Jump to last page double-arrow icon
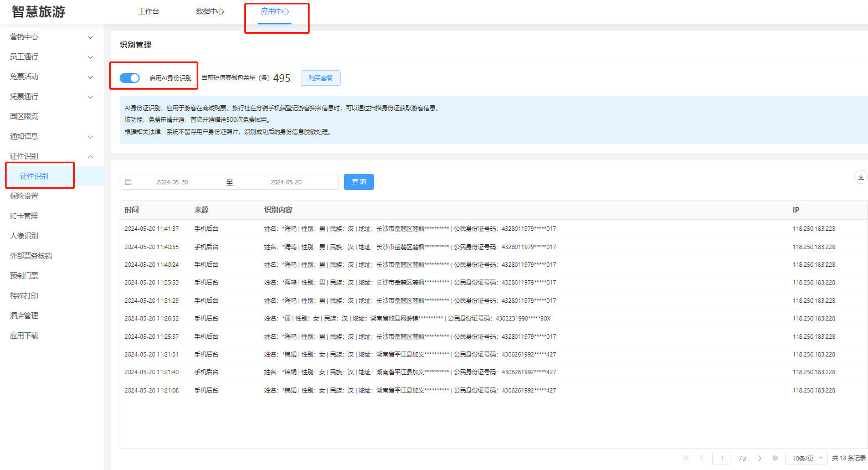The width and height of the screenshot is (868, 470). [x=775, y=458]
